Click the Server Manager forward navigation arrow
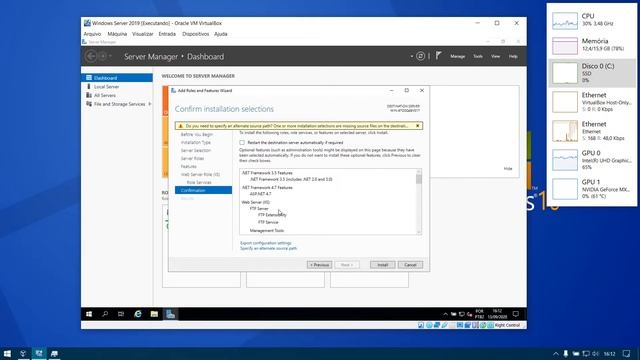Image resolution: width=640 pixels, height=360 pixels. (103, 56)
